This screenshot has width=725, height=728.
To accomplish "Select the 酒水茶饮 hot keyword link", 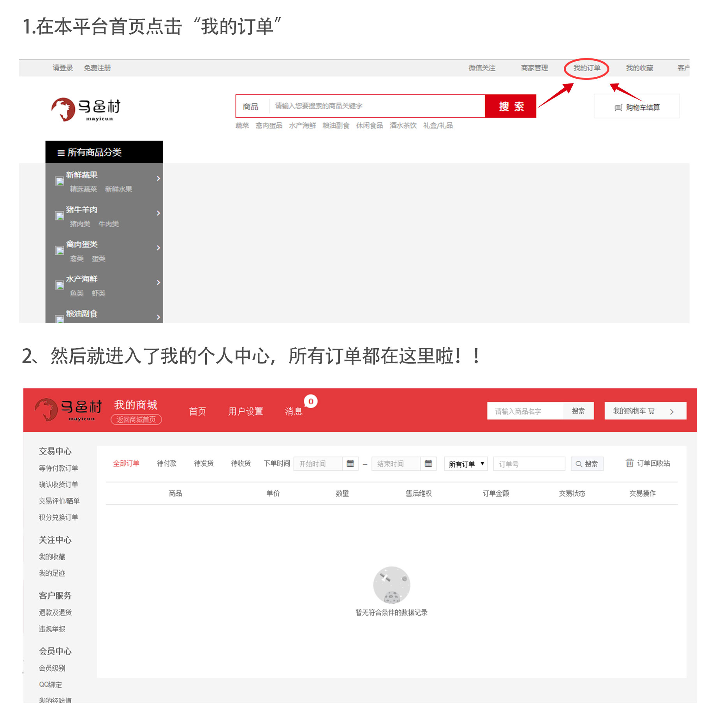I will pos(403,125).
